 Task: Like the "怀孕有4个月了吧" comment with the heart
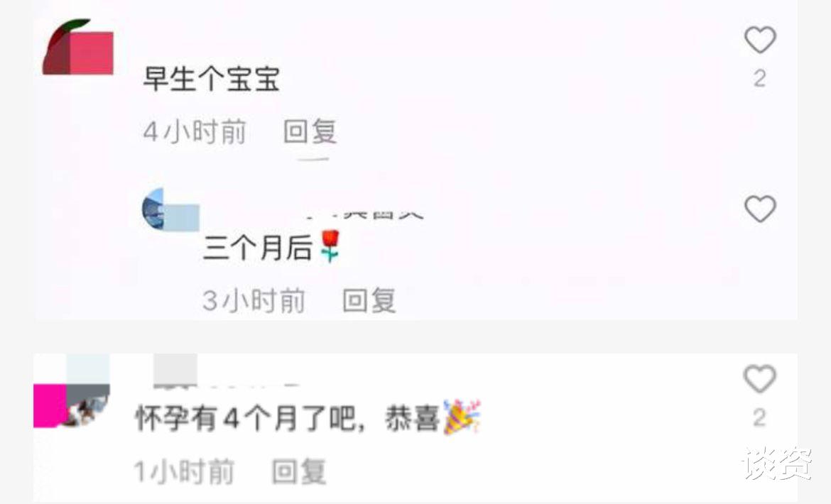pyautogui.click(x=760, y=378)
